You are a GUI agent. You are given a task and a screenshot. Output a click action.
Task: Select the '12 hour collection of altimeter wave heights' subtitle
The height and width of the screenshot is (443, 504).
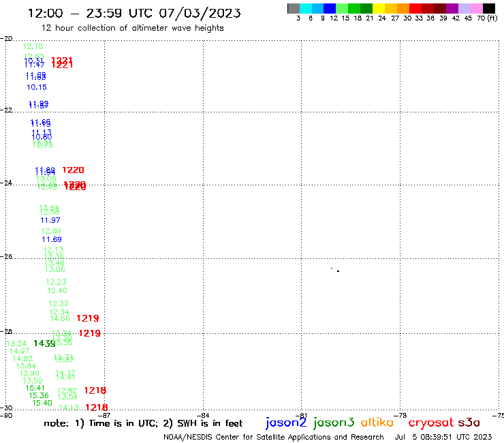click(132, 29)
